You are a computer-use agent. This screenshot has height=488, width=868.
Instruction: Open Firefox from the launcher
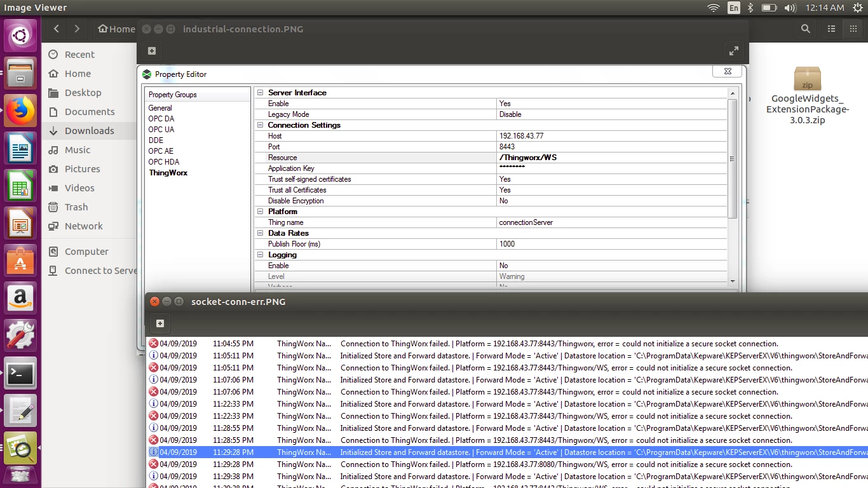21,112
